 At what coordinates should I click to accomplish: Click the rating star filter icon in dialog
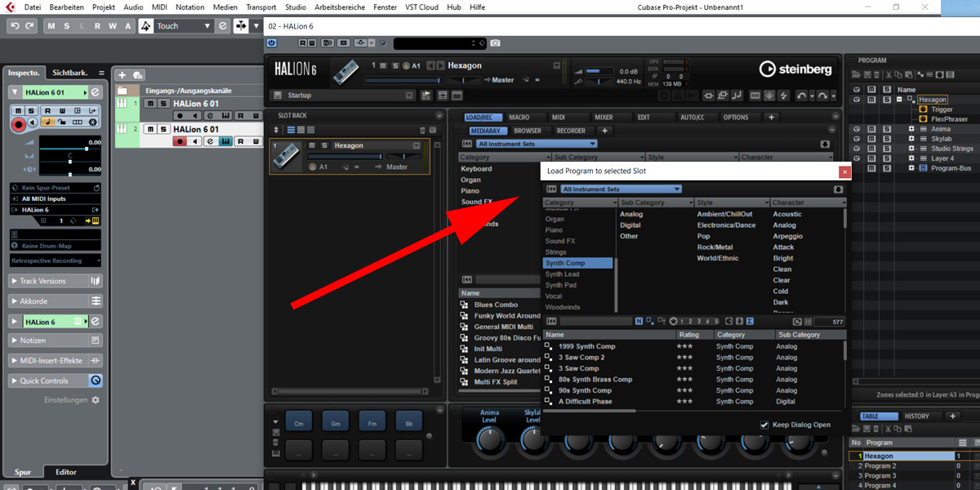[x=673, y=321]
